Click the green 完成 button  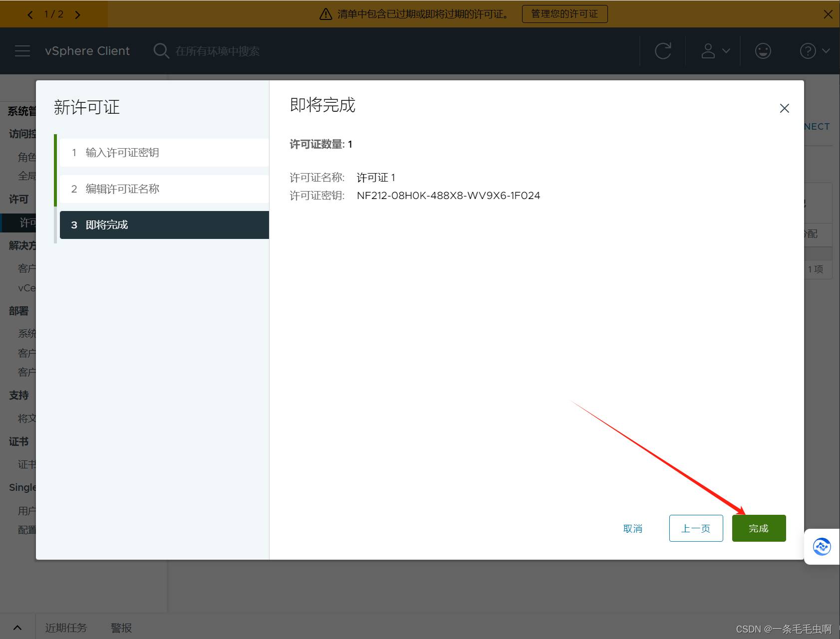[x=759, y=528]
